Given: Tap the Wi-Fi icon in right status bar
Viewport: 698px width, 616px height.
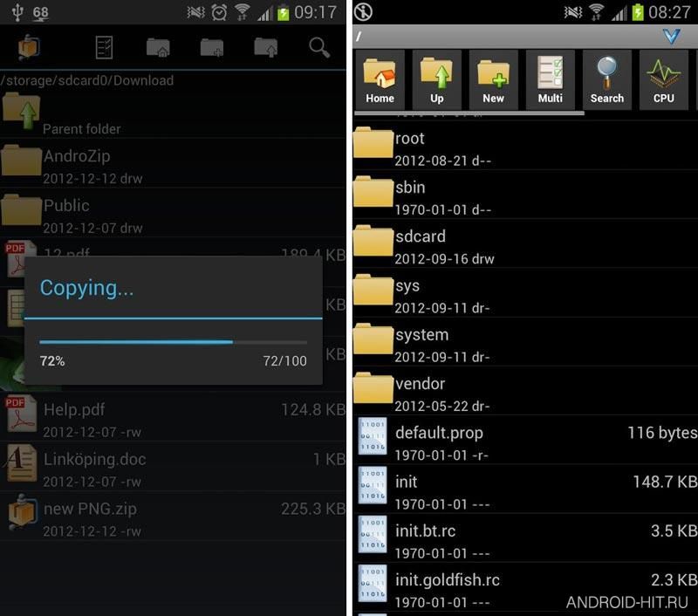Looking at the screenshot, I should point(597,12).
